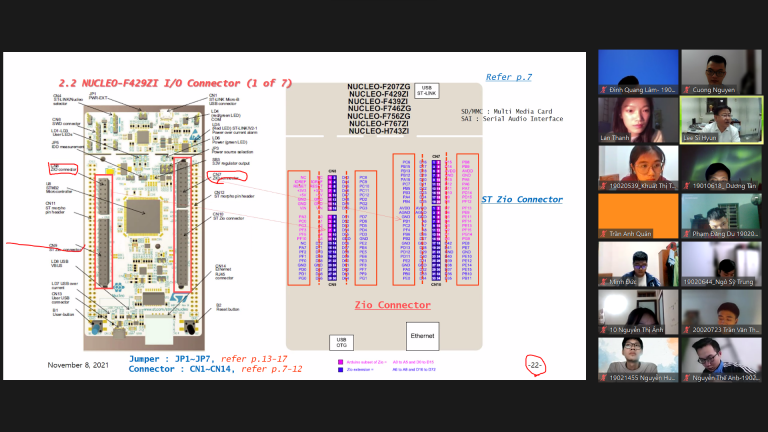Click the muted mic icon beside 10 Nguyễn Thị Ánh

pyautogui.click(x=604, y=330)
